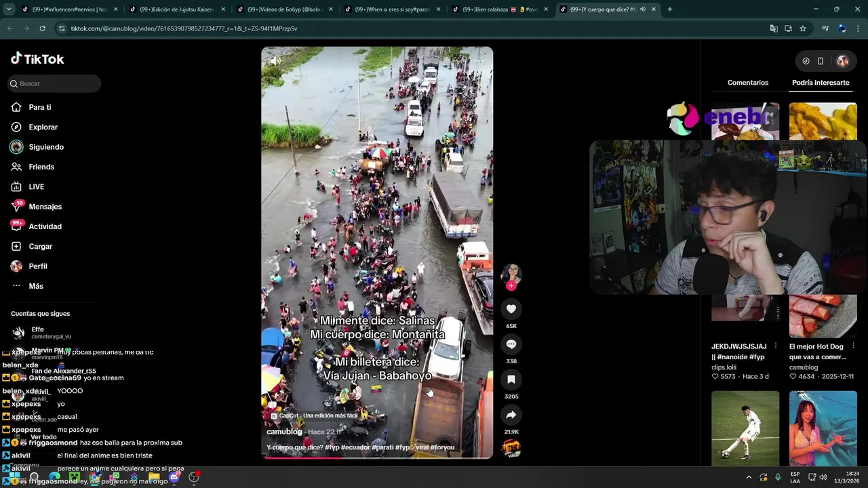Open the soccer player video thumbnail

pyautogui.click(x=745, y=428)
